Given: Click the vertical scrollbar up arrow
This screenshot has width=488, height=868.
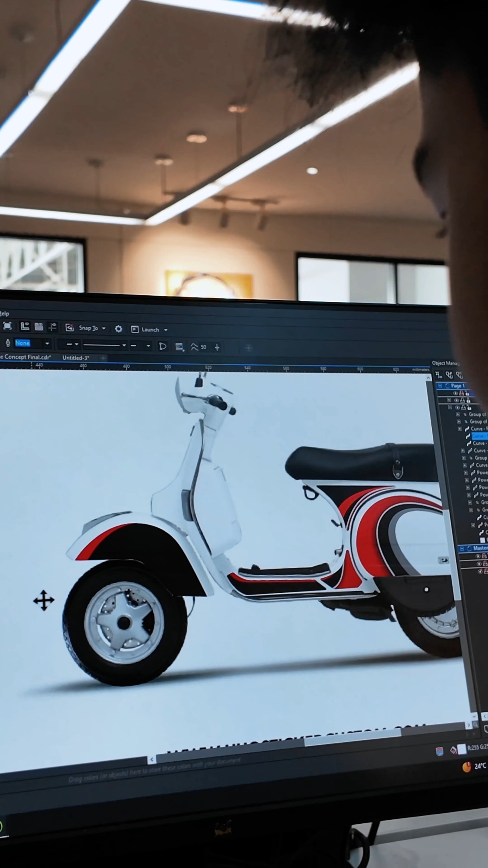Looking at the screenshot, I should [x=428, y=378].
